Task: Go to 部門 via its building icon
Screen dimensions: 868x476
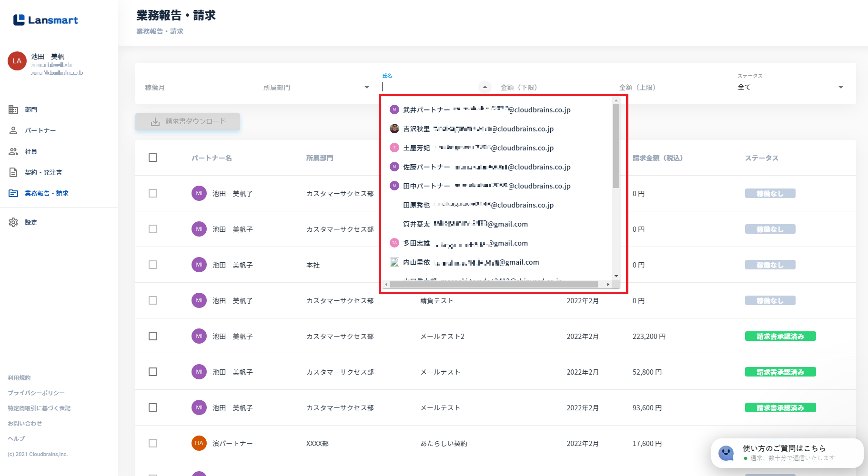Action: 13,109
